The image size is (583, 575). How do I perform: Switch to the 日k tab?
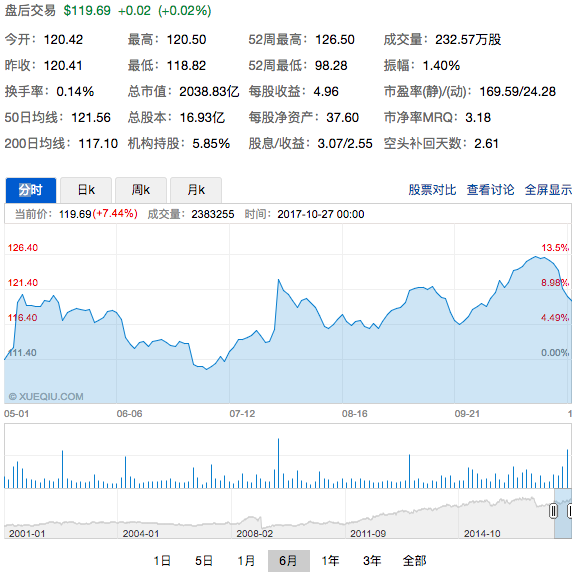[x=86, y=190]
